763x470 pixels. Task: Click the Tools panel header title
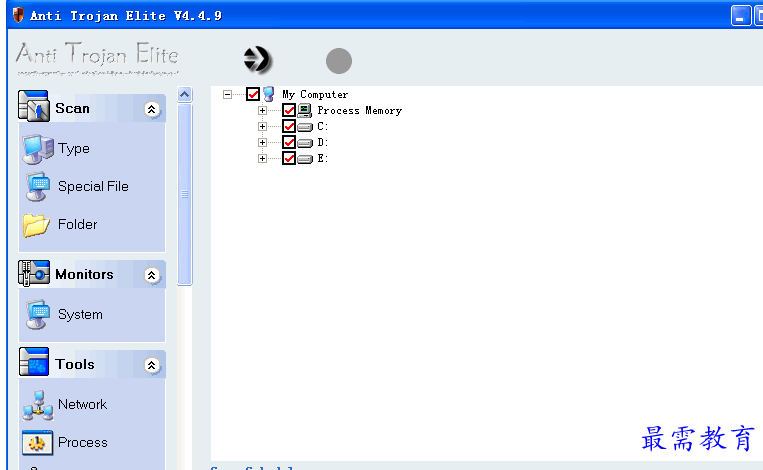coord(74,364)
